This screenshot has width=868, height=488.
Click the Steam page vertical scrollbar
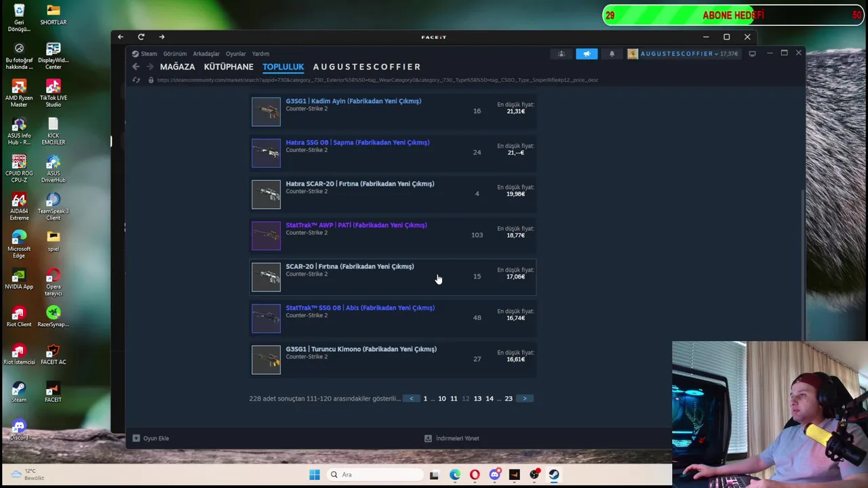804,264
